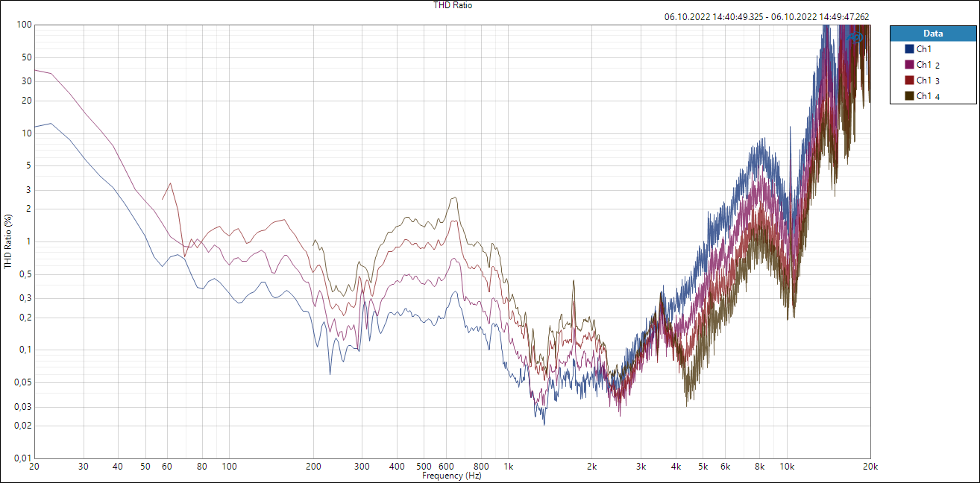The width and height of the screenshot is (980, 483).
Task: Click the brown Ch1 4 legend swatch
Action: coord(909,95)
